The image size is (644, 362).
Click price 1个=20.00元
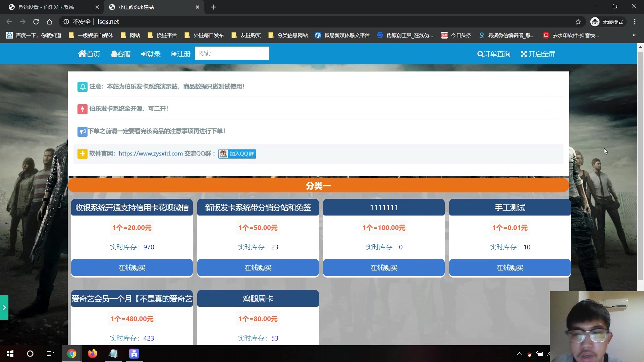click(x=132, y=228)
